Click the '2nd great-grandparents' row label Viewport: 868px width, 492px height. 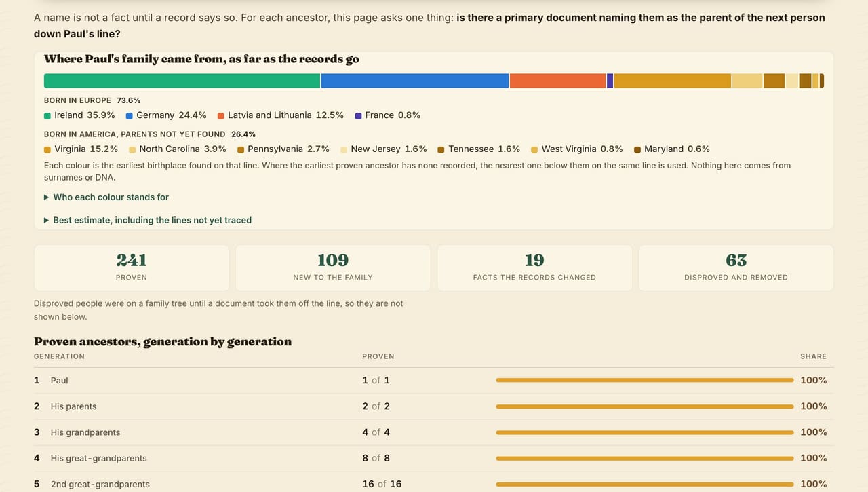pos(100,484)
